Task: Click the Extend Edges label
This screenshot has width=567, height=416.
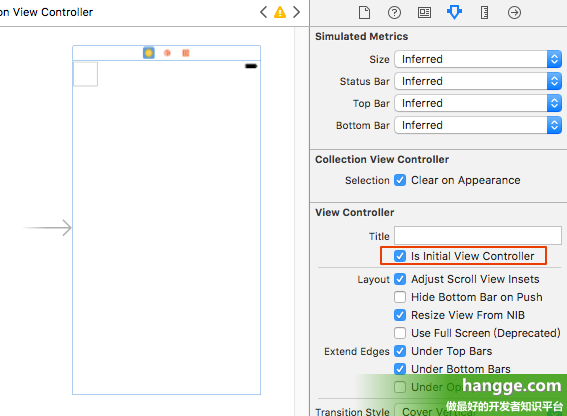Action: 357,352
